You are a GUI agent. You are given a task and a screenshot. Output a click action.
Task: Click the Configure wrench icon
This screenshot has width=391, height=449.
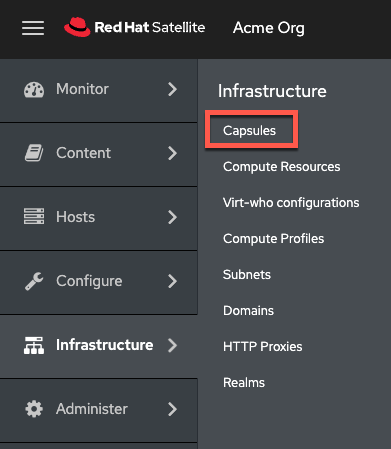point(34,281)
